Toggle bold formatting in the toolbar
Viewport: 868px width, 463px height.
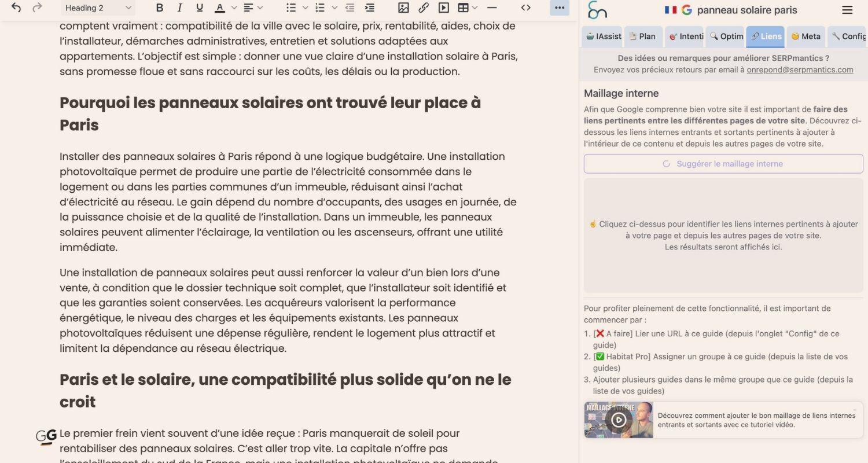tap(160, 8)
